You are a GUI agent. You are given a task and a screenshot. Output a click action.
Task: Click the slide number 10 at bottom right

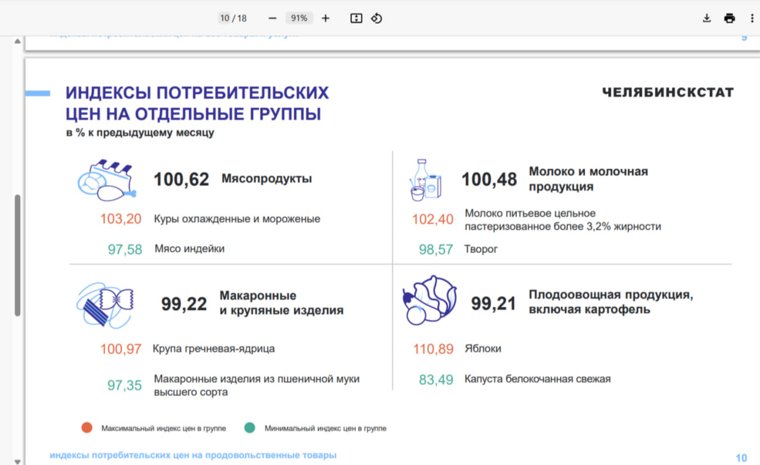(x=741, y=458)
